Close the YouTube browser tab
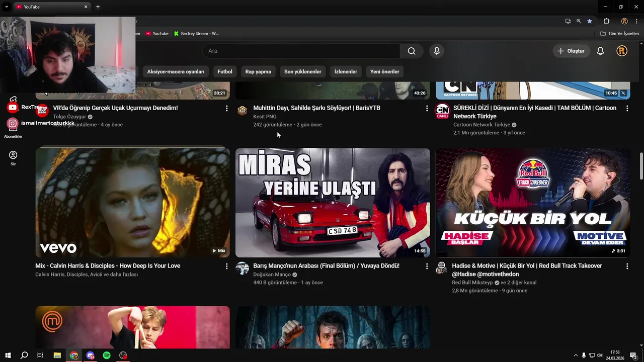The height and width of the screenshot is (362, 644). 86,7
